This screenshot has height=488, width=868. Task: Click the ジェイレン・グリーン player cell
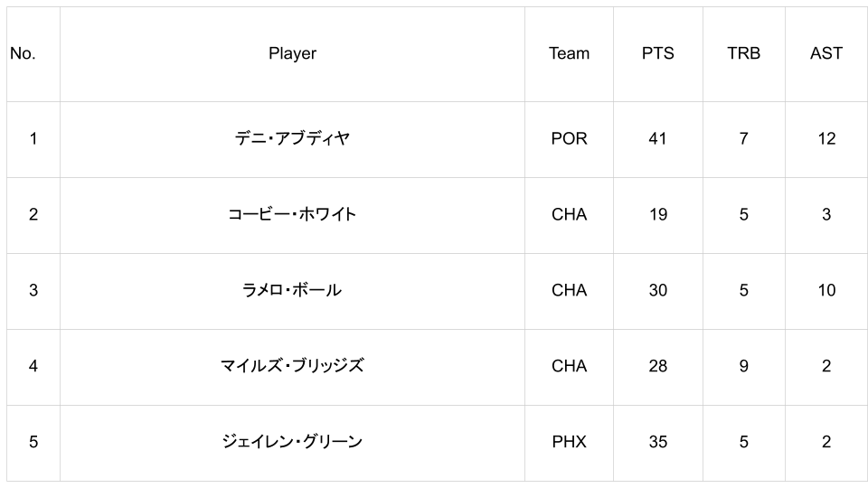(292, 443)
